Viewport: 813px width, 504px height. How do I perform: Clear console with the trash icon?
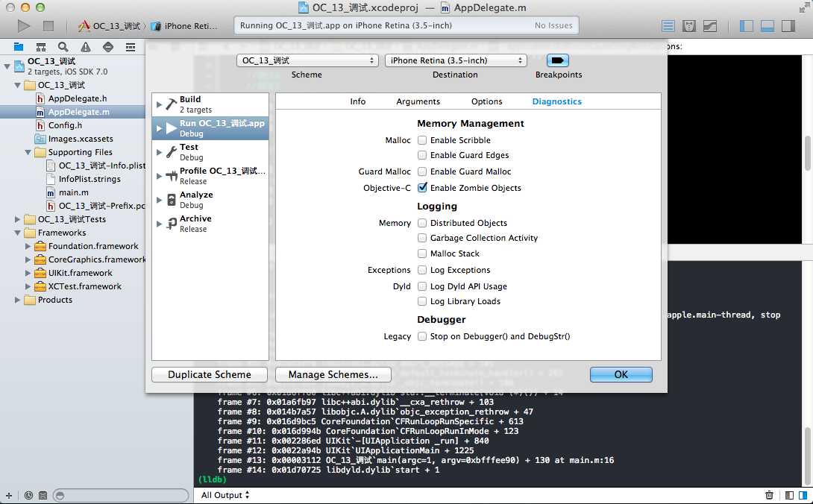(770, 495)
